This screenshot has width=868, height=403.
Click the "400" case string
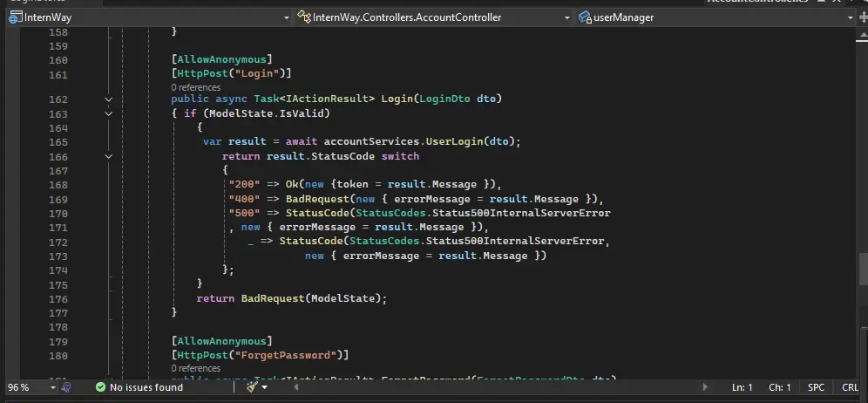[x=244, y=199]
